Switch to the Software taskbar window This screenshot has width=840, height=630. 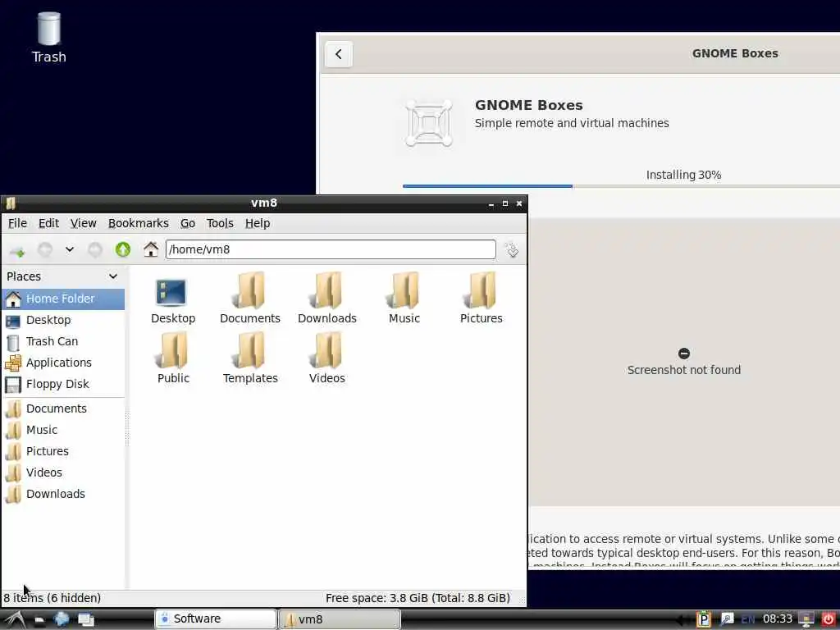tap(216, 619)
